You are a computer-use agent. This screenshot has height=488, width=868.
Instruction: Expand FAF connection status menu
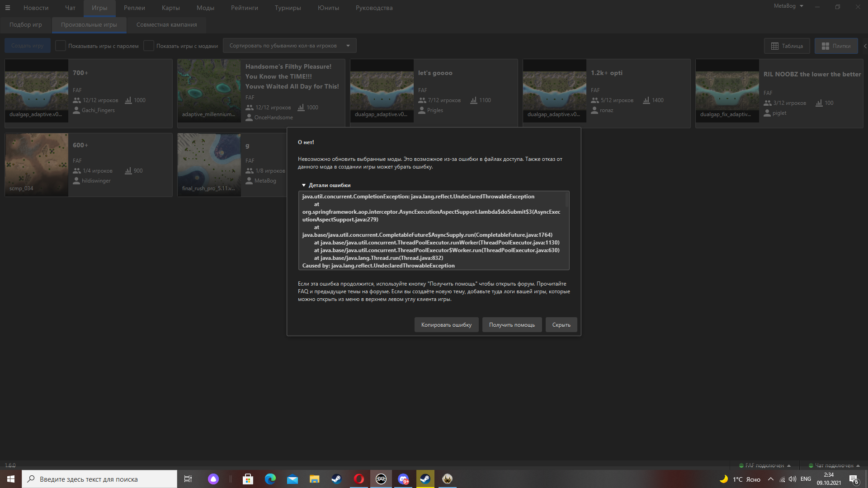789,465
